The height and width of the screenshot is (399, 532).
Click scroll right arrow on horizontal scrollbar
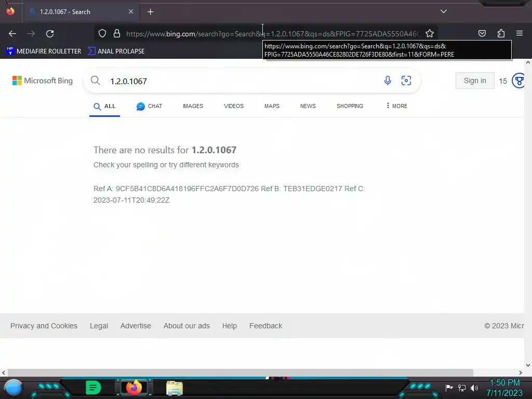tap(521, 373)
